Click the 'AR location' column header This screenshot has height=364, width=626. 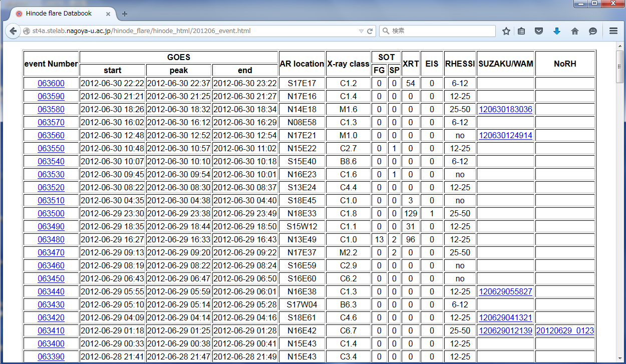click(302, 64)
